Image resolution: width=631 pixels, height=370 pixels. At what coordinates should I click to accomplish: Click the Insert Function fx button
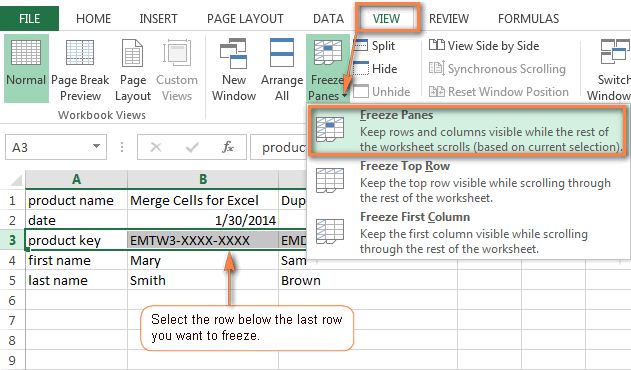pyautogui.click(x=228, y=147)
